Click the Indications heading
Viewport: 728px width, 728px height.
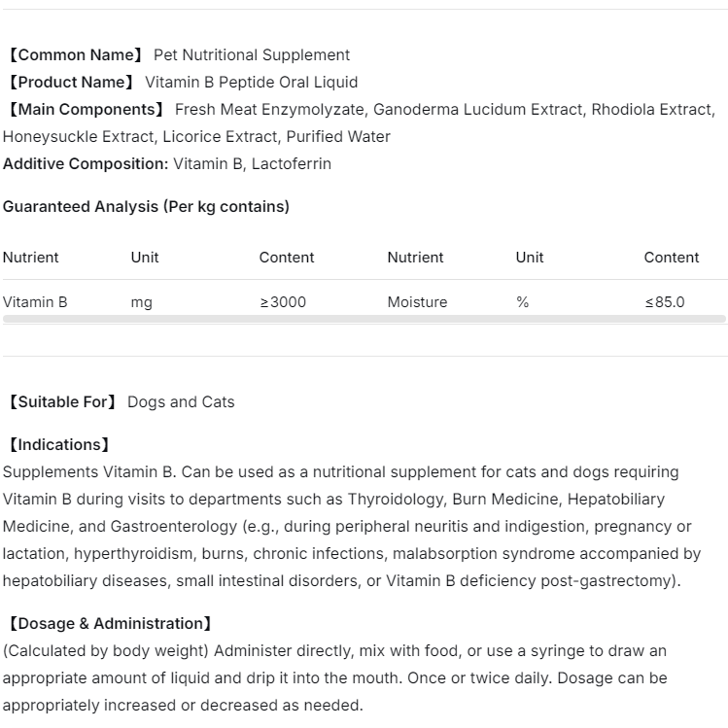tap(58, 444)
